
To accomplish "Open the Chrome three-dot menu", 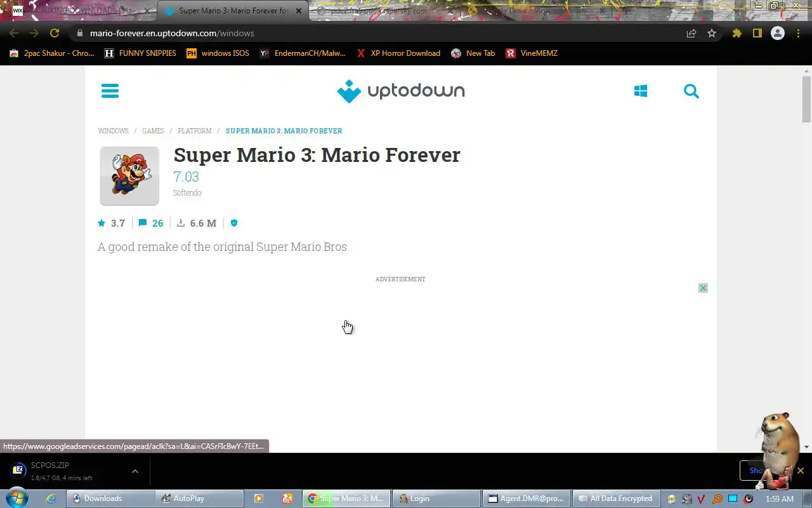I will 798,33.
